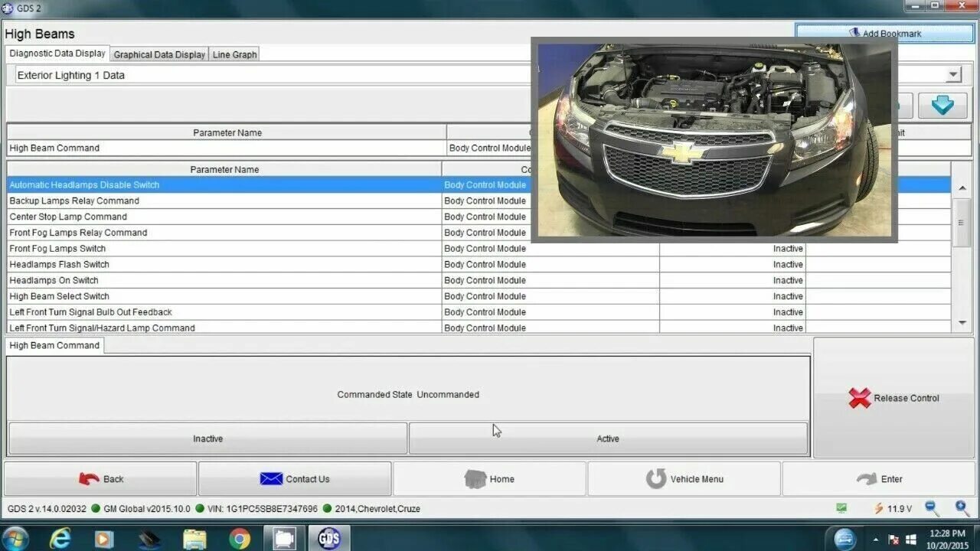The width and height of the screenshot is (980, 551).
Task: Click scroll down arrow of parameter list
Action: [962, 323]
